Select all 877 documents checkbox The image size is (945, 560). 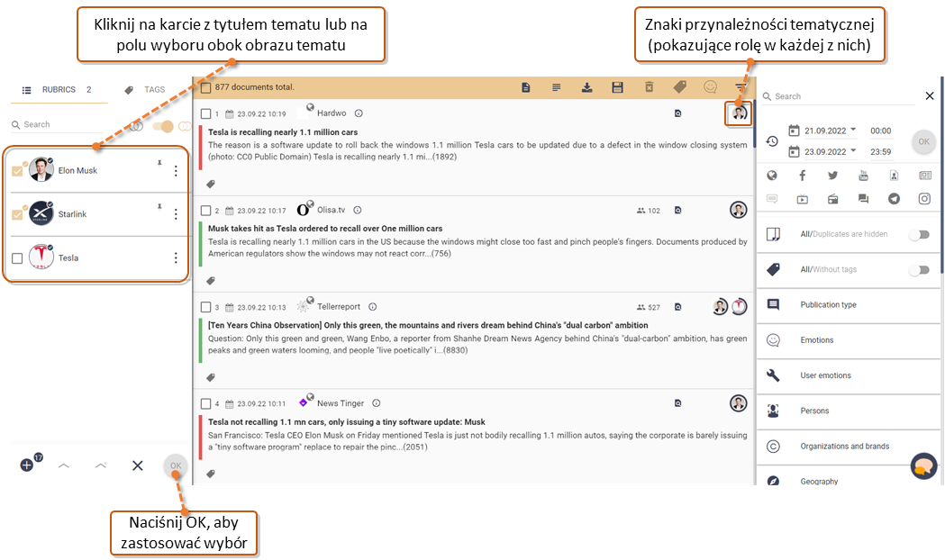point(206,88)
